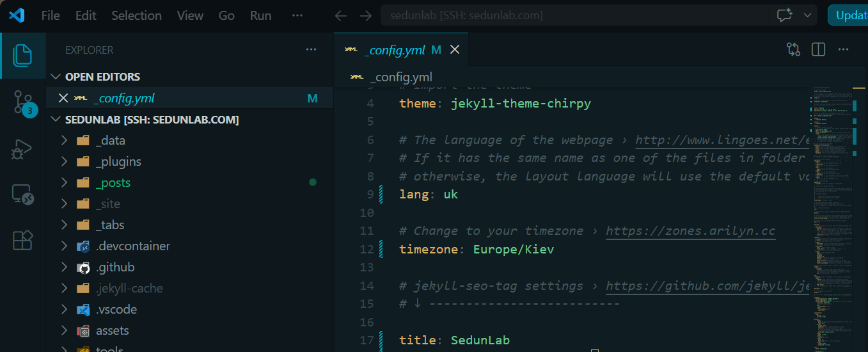Close _config.yml in Open Editors list

click(x=63, y=98)
